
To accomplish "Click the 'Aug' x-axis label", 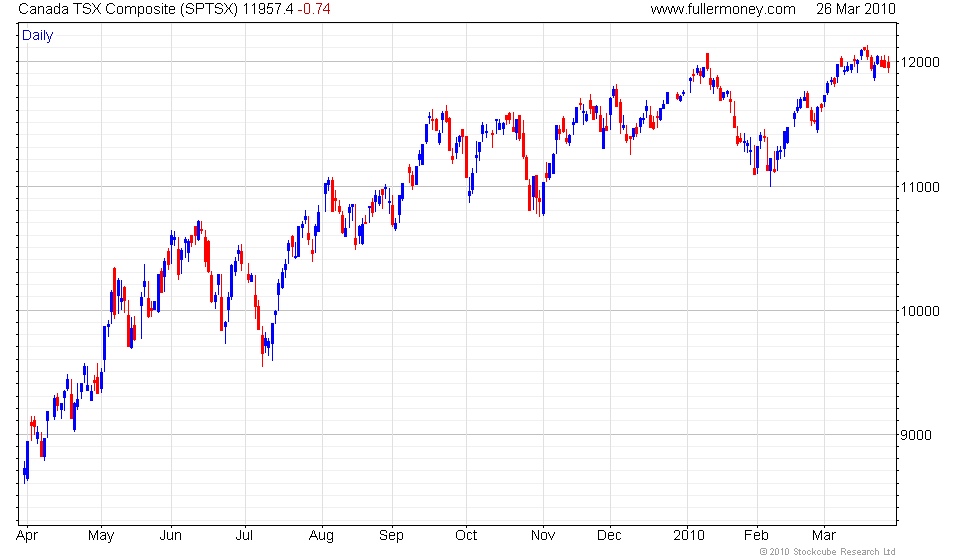I will (x=321, y=536).
